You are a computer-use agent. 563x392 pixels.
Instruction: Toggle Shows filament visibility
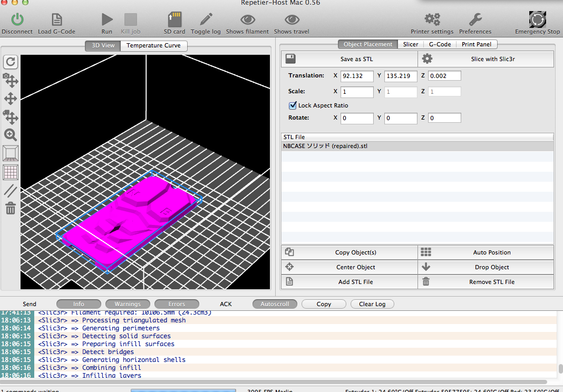[247, 19]
